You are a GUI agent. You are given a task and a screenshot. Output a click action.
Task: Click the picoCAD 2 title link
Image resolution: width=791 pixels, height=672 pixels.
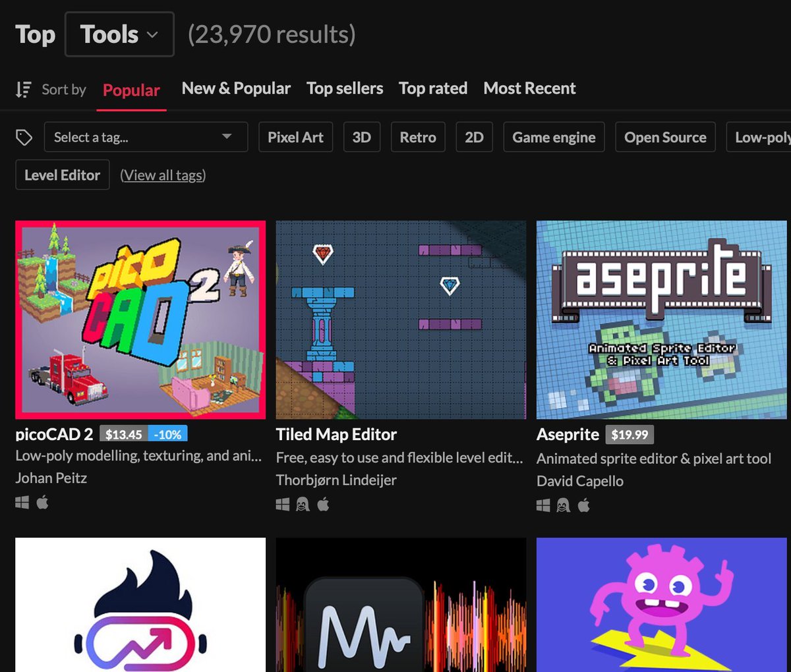click(54, 434)
